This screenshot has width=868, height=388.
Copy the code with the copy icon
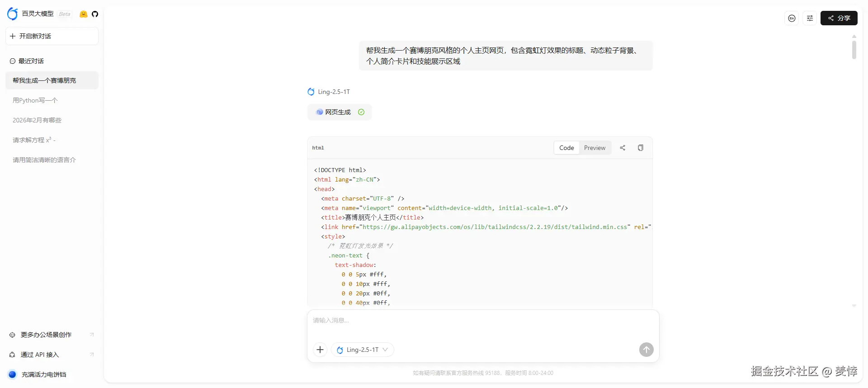(641, 148)
